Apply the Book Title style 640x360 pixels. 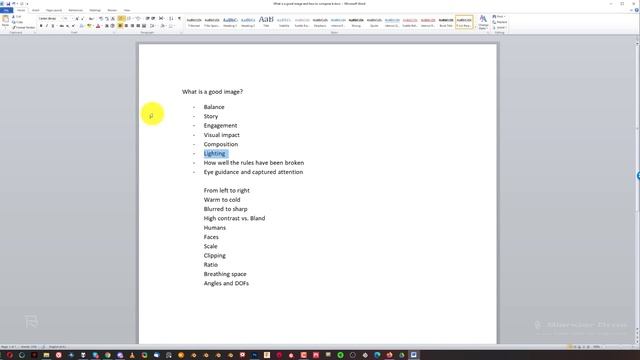pos(446,22)
